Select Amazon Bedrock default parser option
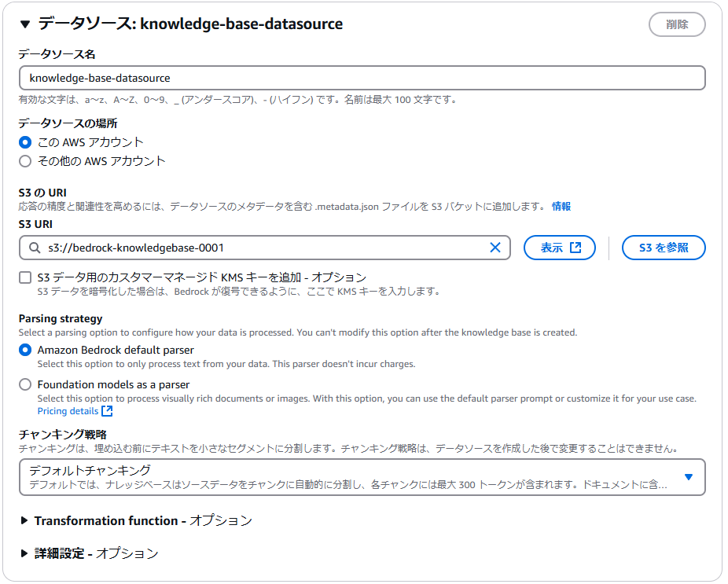 click(x=25, y=350)
